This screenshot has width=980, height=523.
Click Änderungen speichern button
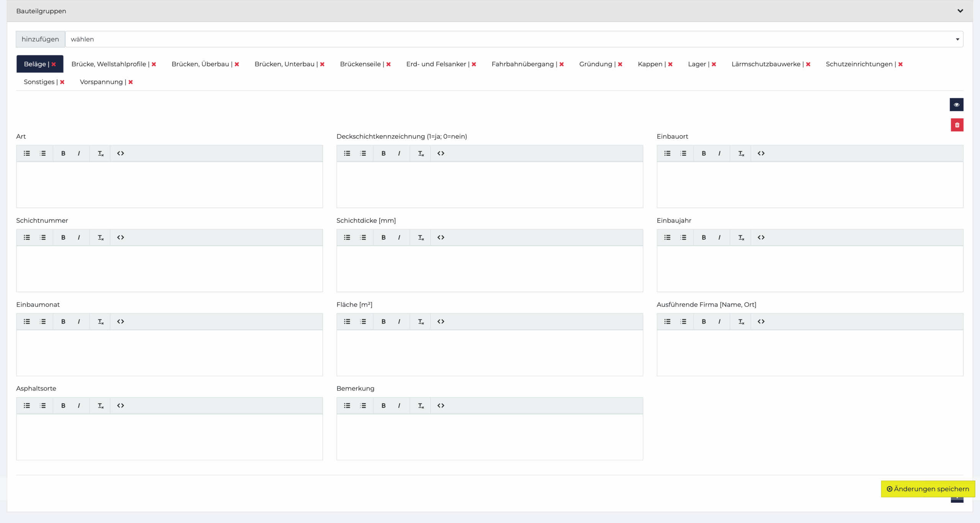pos(928,489)
